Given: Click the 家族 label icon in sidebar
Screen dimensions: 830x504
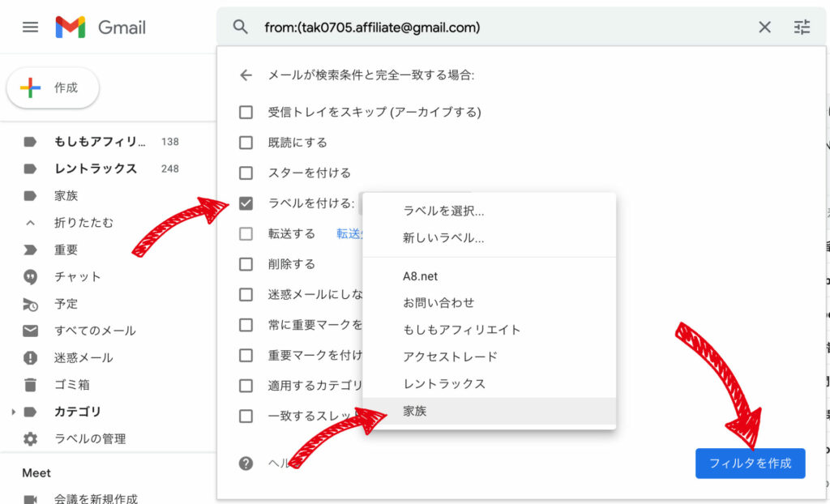Looking at the screenshot, I should pos(30,196).
